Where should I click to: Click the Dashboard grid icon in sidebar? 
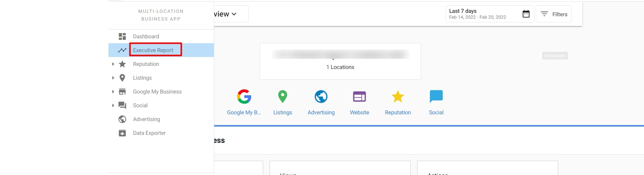click(122, 36)
